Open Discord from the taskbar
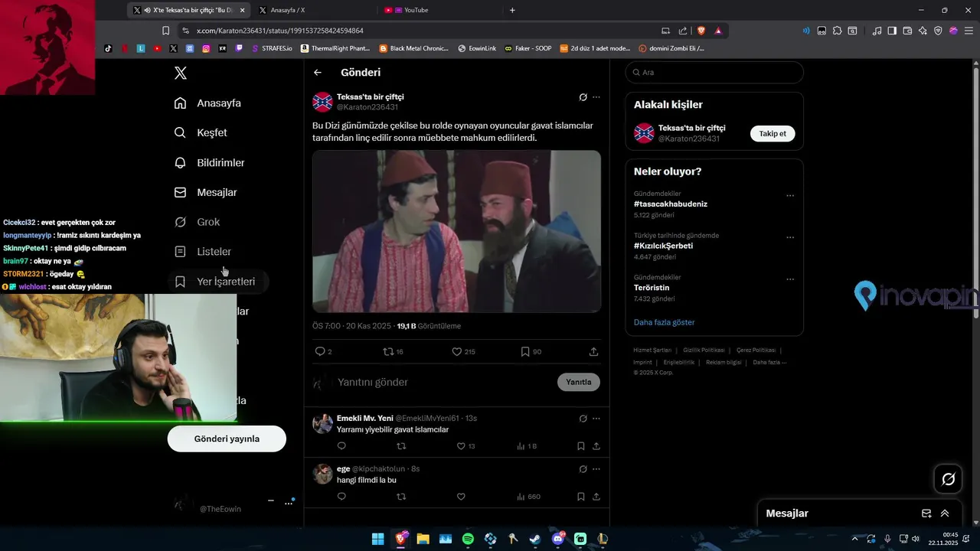 point(558,539)
